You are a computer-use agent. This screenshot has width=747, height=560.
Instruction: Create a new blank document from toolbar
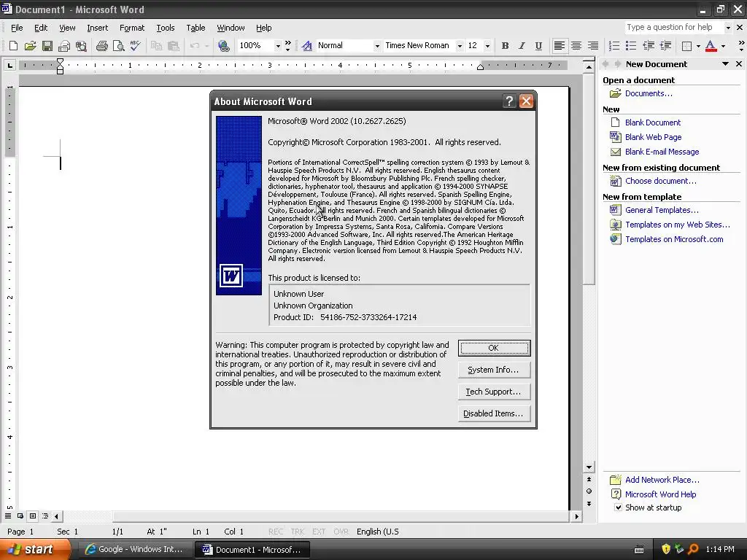(13, 46)
